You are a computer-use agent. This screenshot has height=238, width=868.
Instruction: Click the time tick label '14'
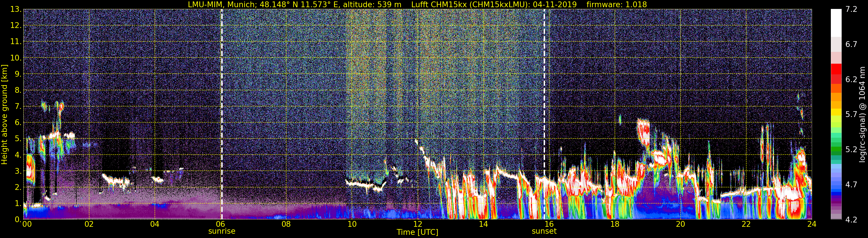click(x=483, y=224)
